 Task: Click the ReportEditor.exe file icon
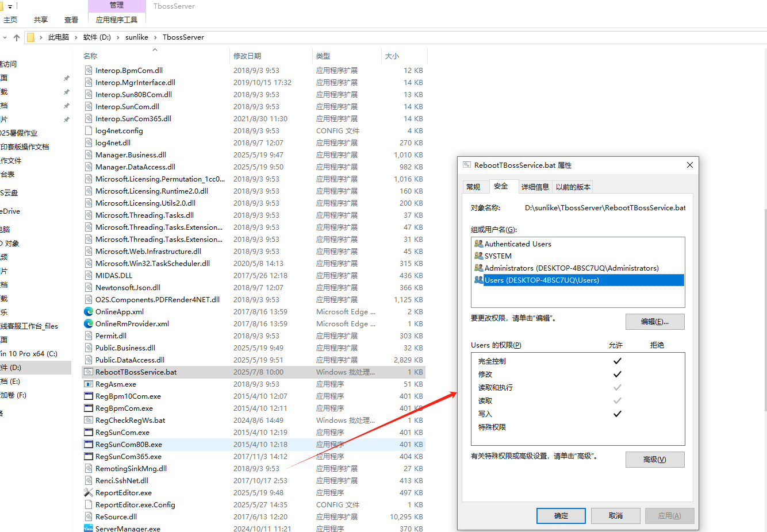point(89,493)
